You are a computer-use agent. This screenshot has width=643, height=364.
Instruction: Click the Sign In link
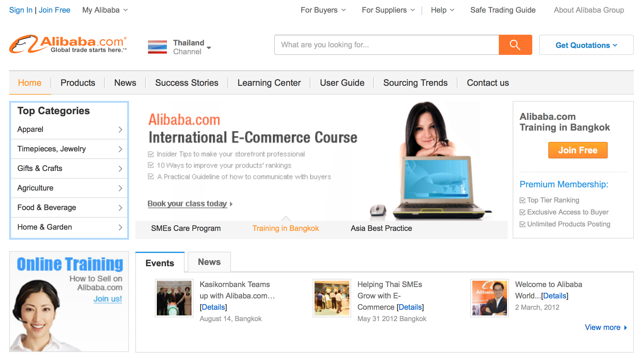tap(21, 10)
